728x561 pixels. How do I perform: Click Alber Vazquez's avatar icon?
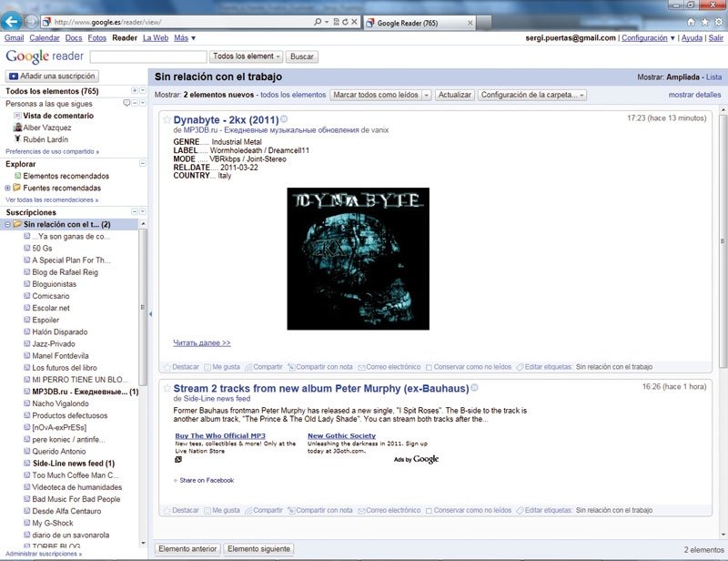pos(17,127)
